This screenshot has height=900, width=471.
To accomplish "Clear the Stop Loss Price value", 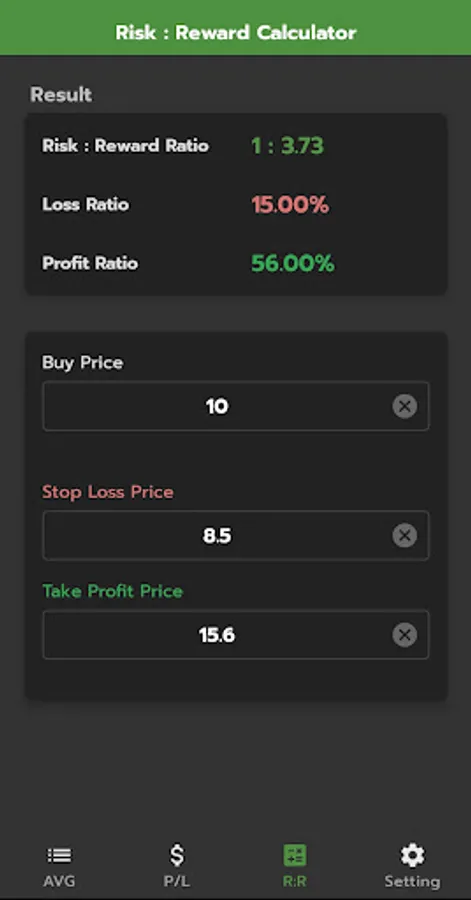I will [404, 536].
